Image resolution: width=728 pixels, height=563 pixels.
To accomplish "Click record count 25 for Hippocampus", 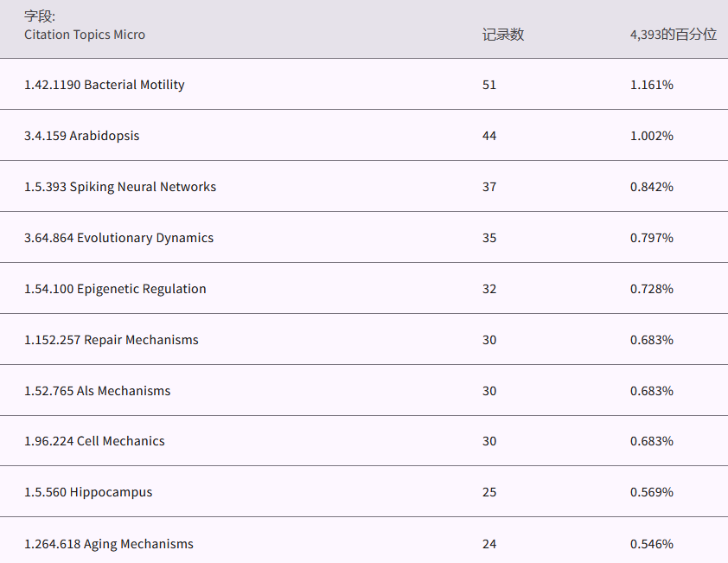I will [x=489, y=492].
